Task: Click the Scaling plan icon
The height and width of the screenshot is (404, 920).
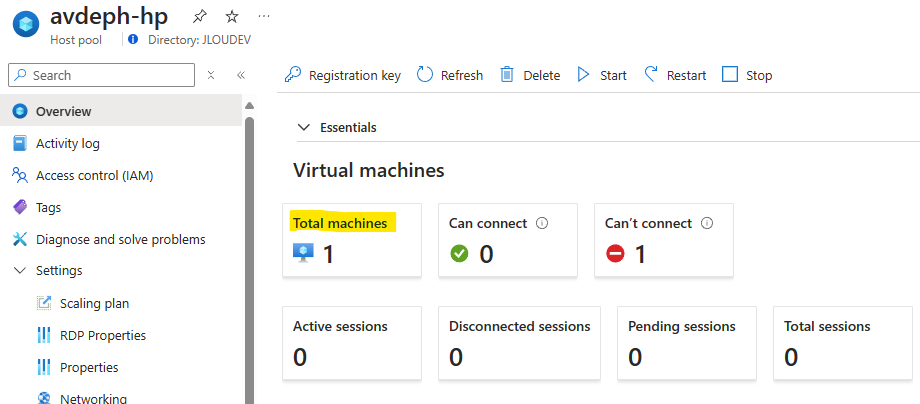Action: pyautogui.click(x=44, y=303)
